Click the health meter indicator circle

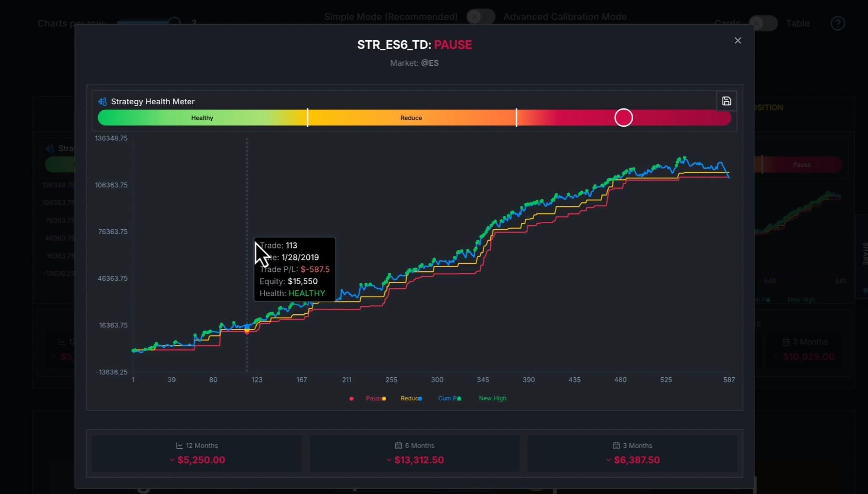pos(623,118)
